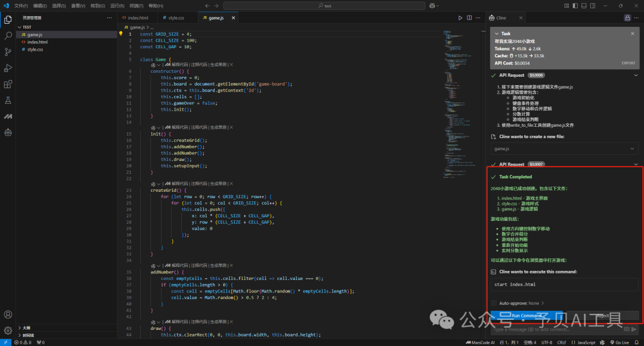Click the Reject button
644x346 pixels.
tap(602, 316)
